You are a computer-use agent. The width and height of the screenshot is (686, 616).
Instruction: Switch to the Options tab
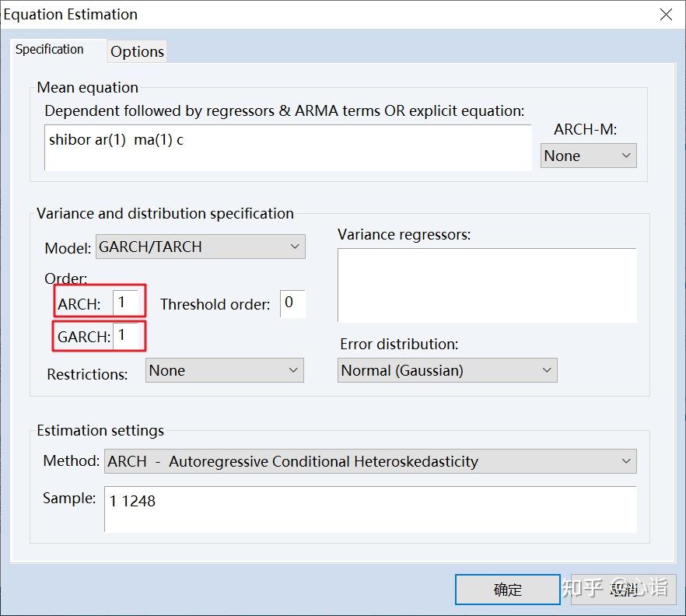137,51
